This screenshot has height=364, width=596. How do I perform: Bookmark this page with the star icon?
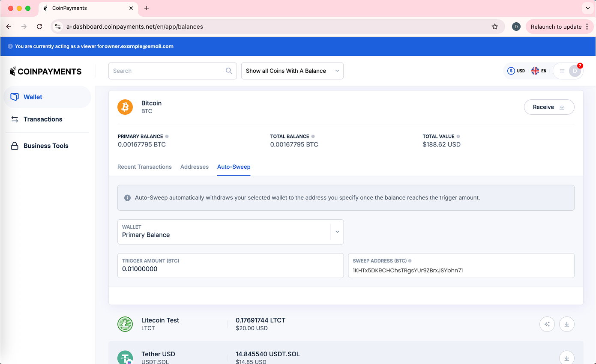tap(495, 27)
